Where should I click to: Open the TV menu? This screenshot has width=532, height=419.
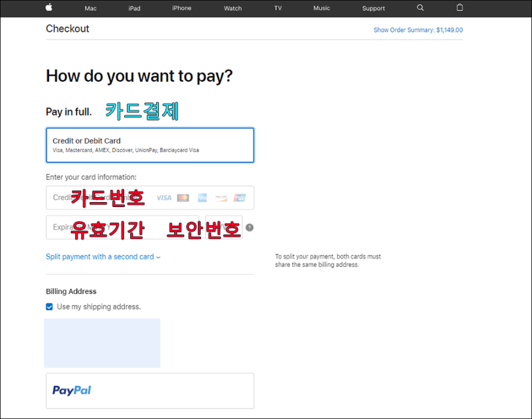(x=278, y=8)
